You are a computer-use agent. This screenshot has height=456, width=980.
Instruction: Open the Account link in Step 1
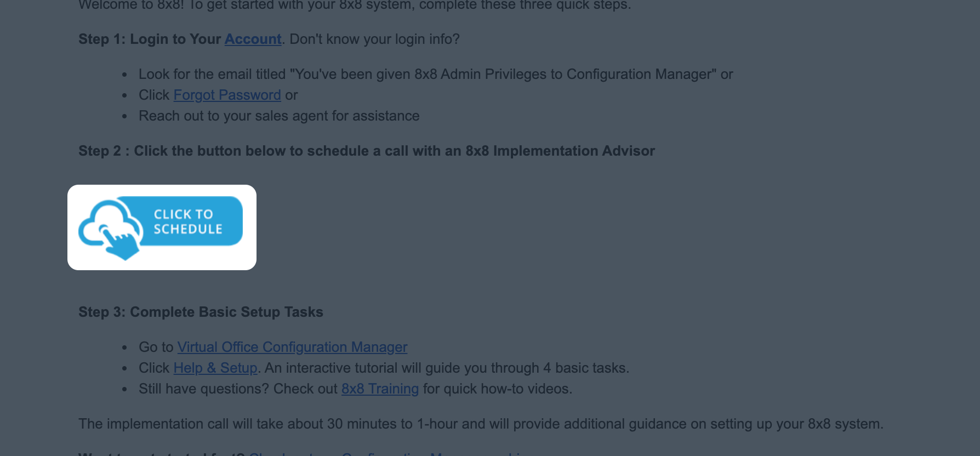click(x=253, y=39)
